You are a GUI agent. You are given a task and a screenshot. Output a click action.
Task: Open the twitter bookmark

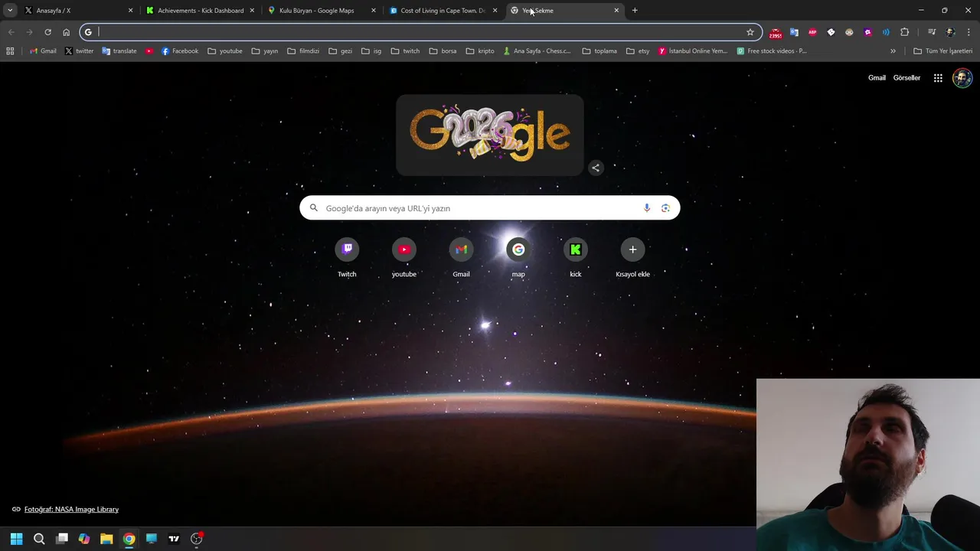[x=79, y=51]
